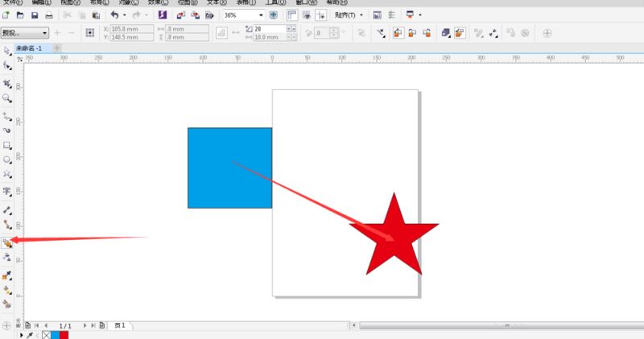Toggle the orange copy blend properties button
This screenshot has width=644, height=339.
pyautogui.click(x=460, y=33)
